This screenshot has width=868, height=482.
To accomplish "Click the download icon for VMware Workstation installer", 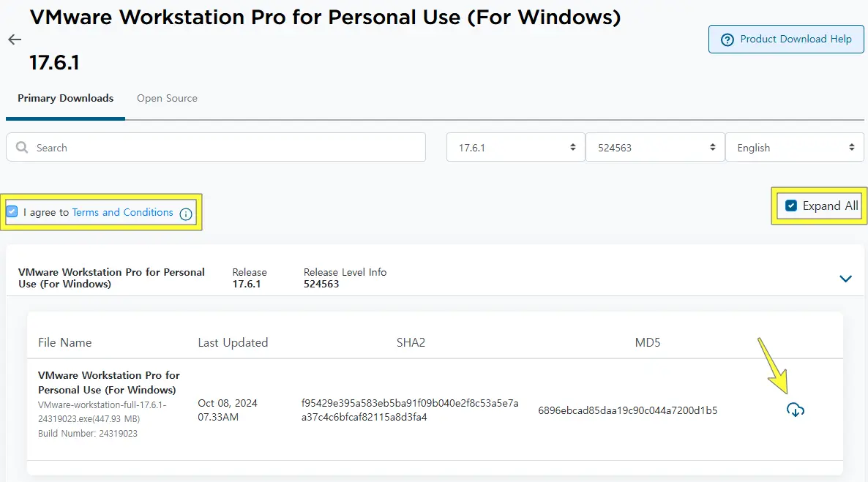I will click(796, 410).
